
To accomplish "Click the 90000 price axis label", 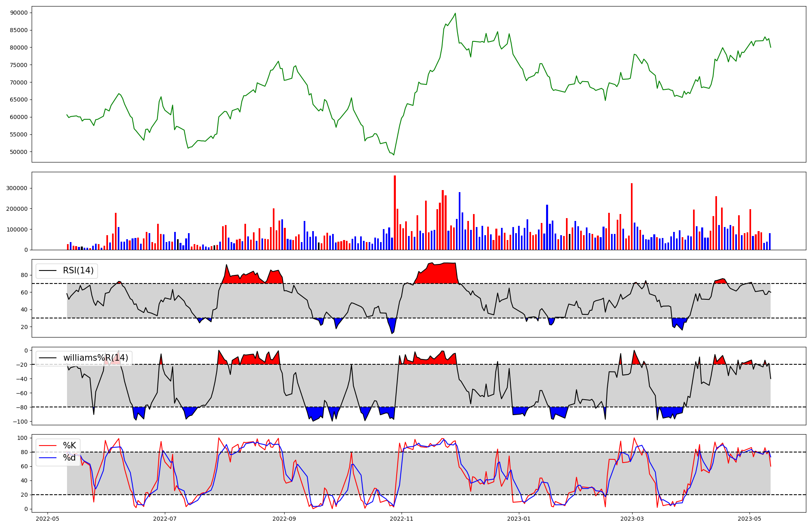I will coord(19,13).
